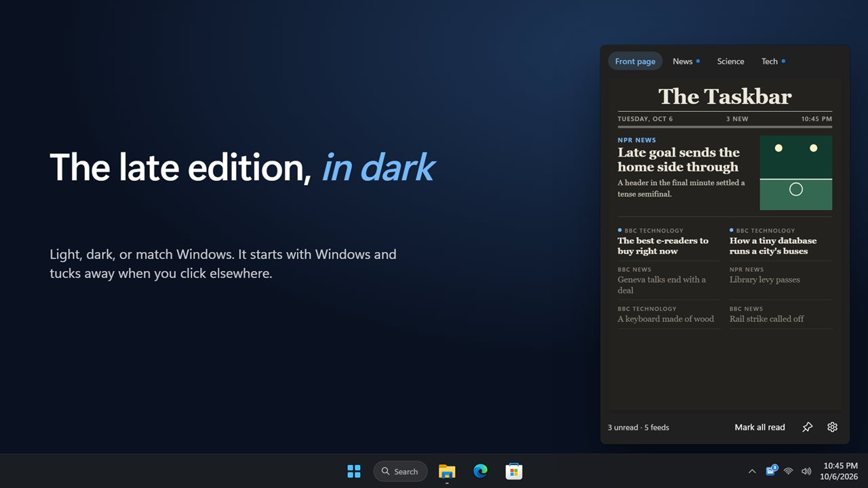Switch to the Front page tab
Image resolution: width=868 pixels, height=488 pixels.
635,62
